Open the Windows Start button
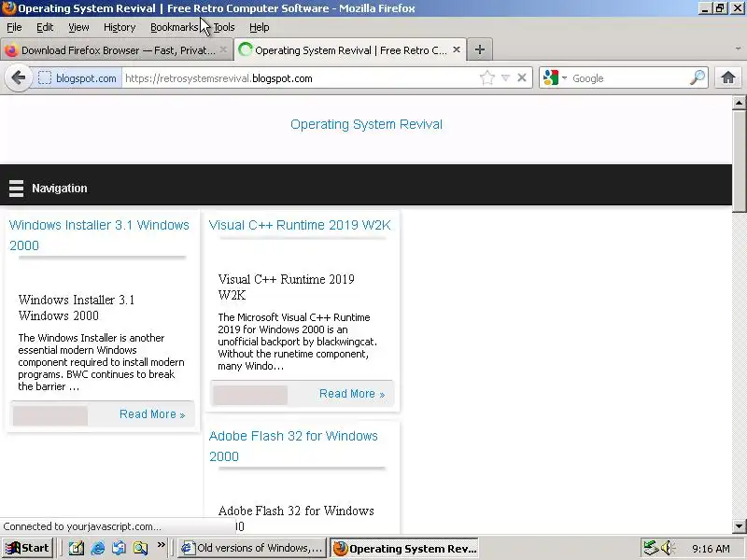This screenshot has height=560, width=747. click(x=27, y=548)
